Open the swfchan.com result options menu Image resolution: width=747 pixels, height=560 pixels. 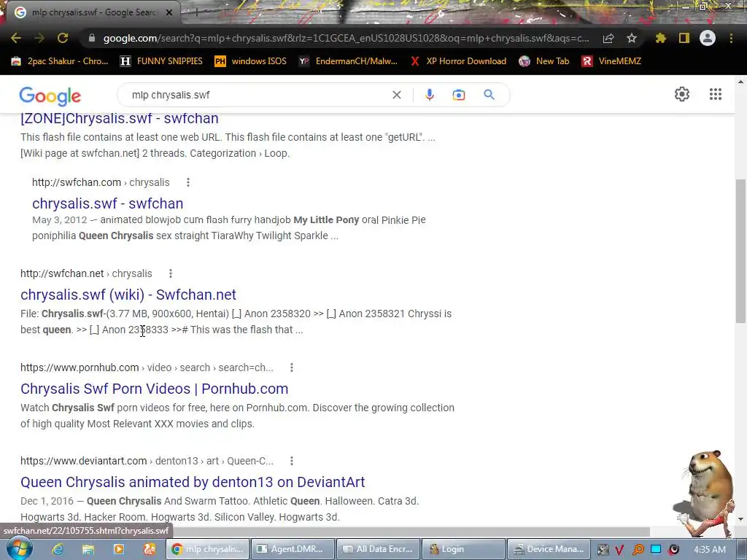(188, 182)
